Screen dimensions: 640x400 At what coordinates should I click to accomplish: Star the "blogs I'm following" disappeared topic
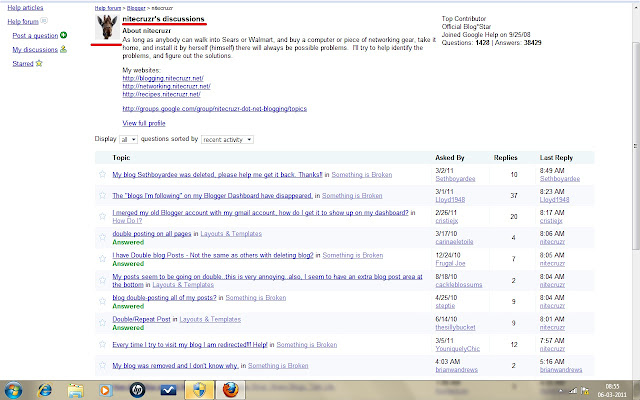(102, 195)
